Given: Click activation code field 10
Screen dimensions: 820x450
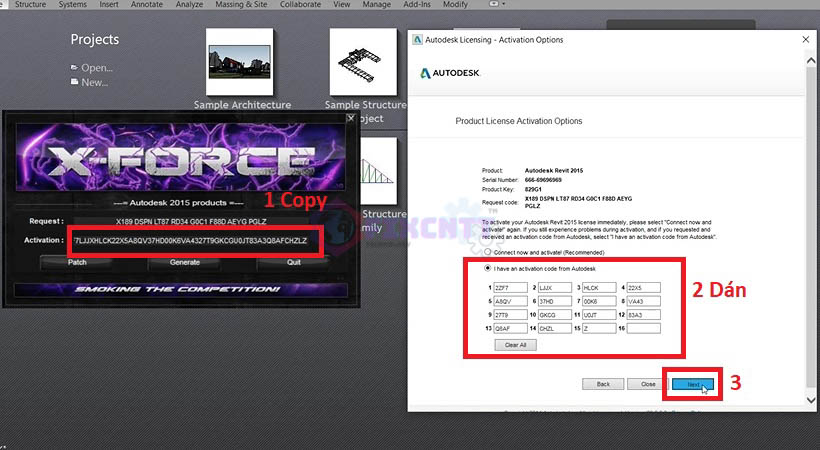Looking at the screenshot, I should [x=555, y=315].
